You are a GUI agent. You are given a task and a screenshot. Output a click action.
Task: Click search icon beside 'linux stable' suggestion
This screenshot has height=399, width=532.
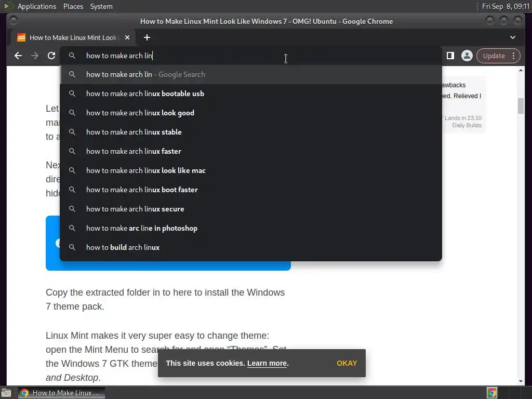coord(72,131)
